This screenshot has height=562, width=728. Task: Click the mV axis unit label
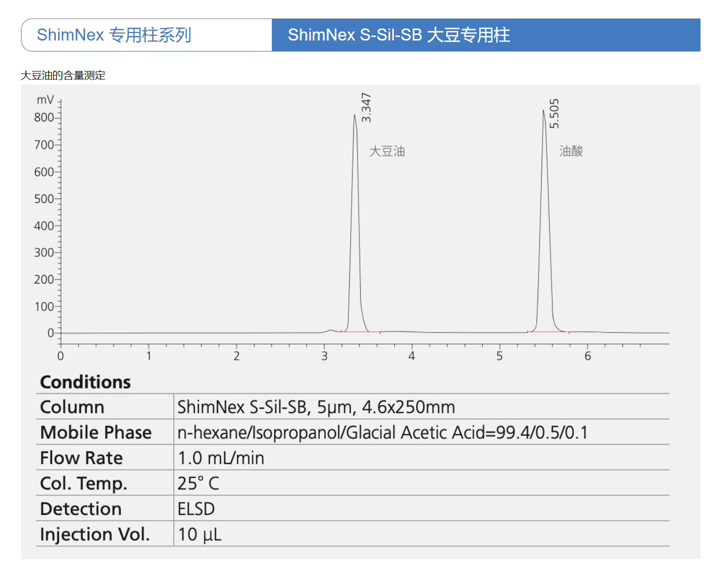[x=45, y=100]
